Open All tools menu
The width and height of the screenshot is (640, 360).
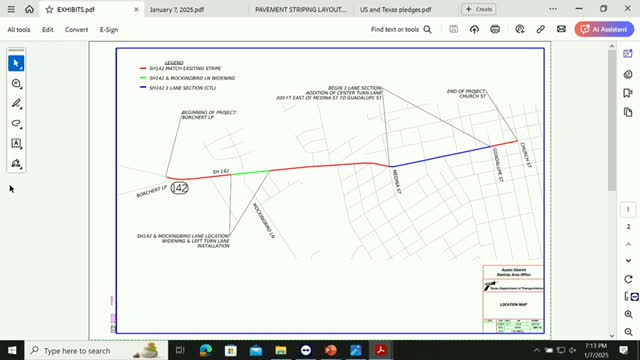click(x=19, y=29)
